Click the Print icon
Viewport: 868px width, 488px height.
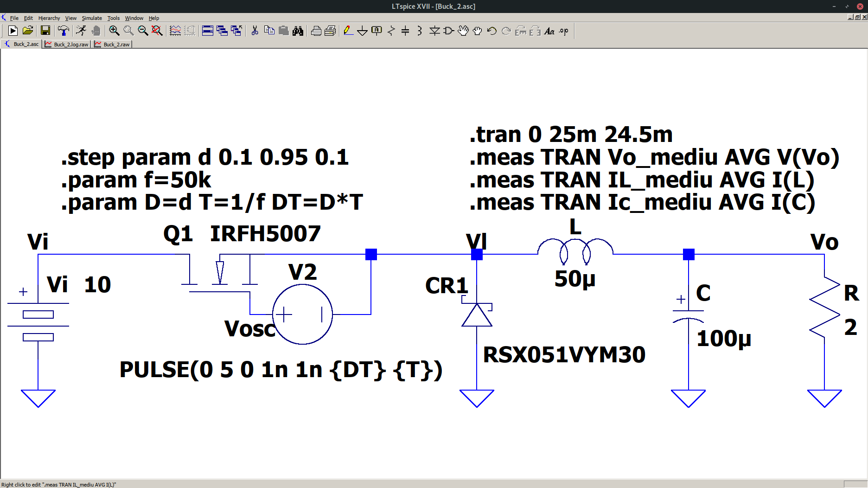click(x=316, y=31)
